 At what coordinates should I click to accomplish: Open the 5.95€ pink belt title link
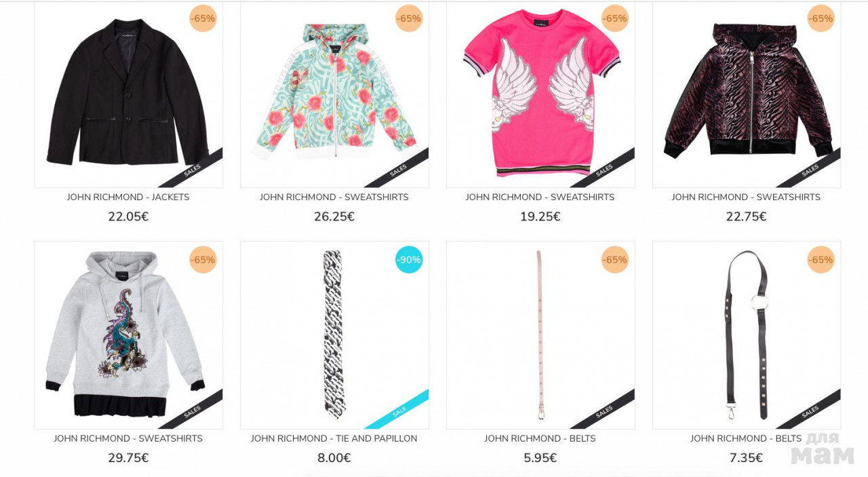(540, 439)
